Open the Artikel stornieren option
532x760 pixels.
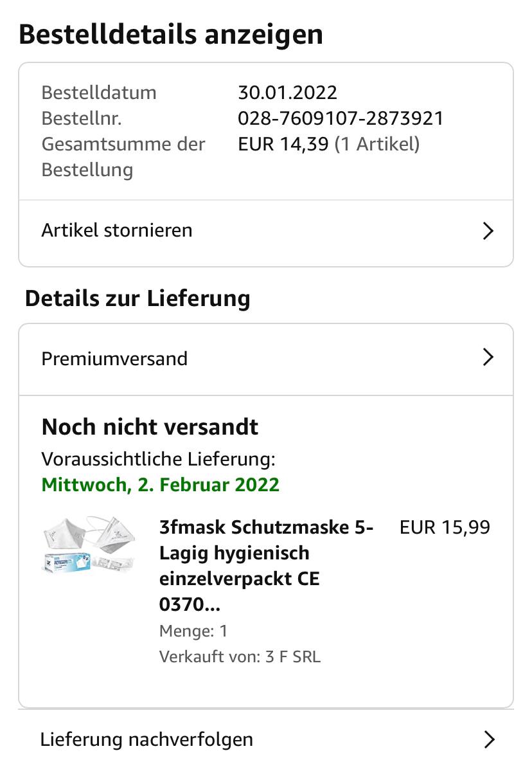click(117, 230)
